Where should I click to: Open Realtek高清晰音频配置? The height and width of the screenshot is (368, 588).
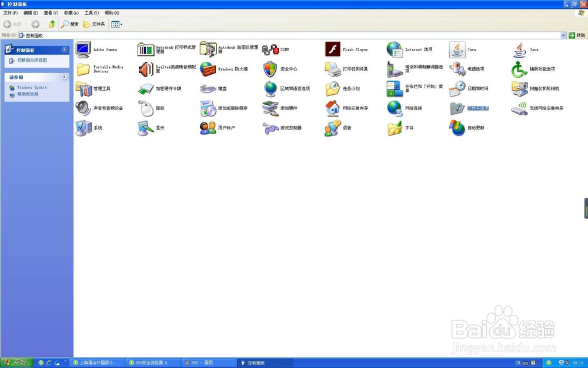(x=166, y=69)
